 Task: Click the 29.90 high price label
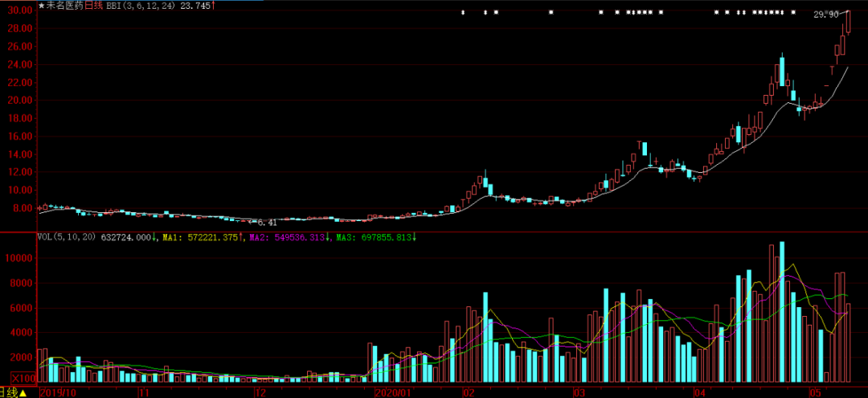point(826,14)
